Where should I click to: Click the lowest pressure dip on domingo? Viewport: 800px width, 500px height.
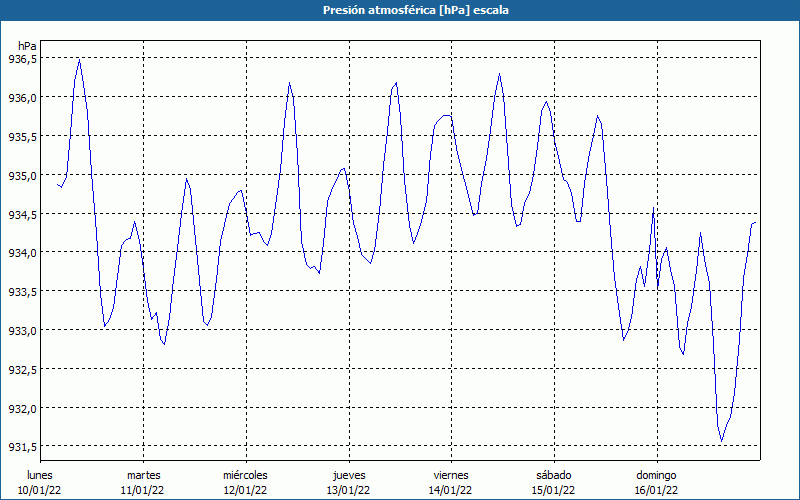coord(721,441)
